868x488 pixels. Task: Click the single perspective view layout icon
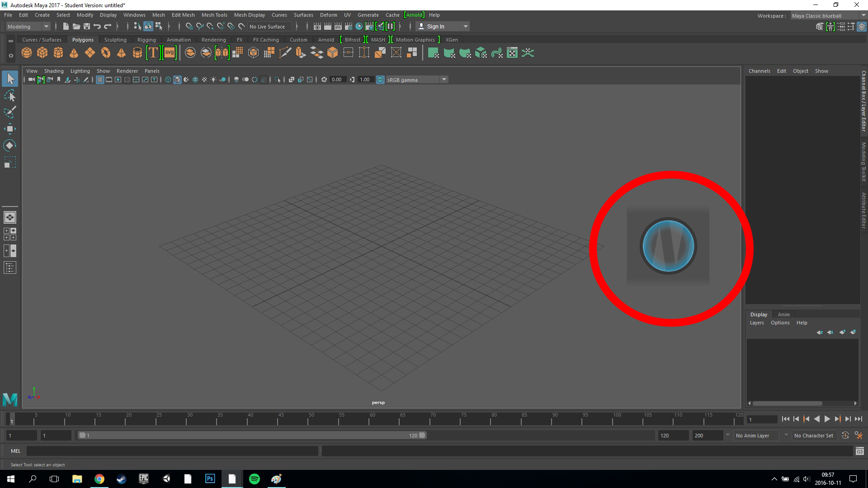click(9, 217)
